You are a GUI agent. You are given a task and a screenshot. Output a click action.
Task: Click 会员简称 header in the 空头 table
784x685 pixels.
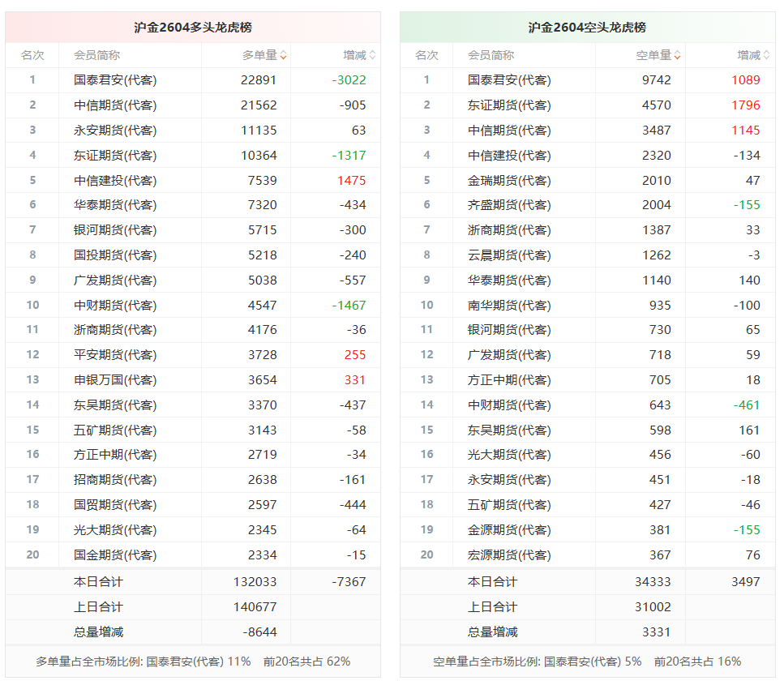pos(491,55)
